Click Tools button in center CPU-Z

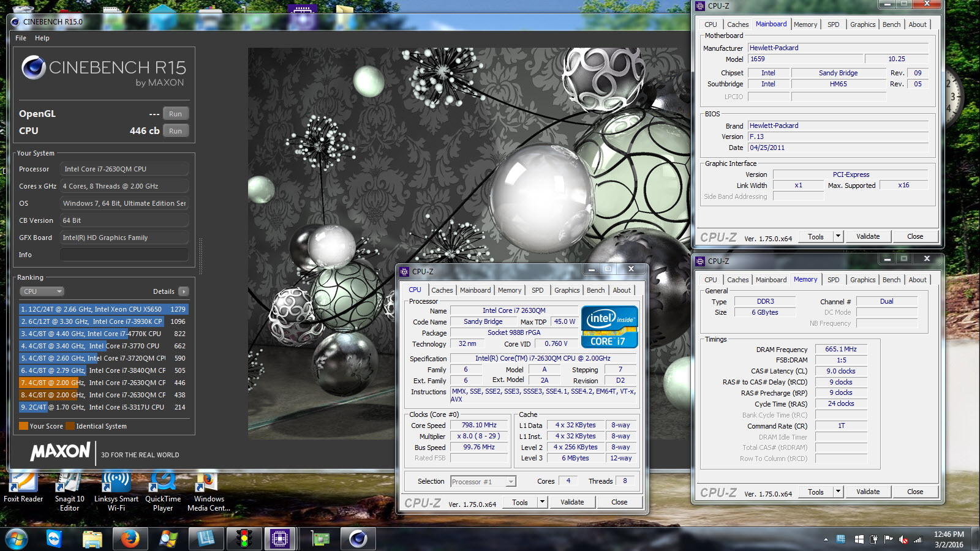point(520,502)
